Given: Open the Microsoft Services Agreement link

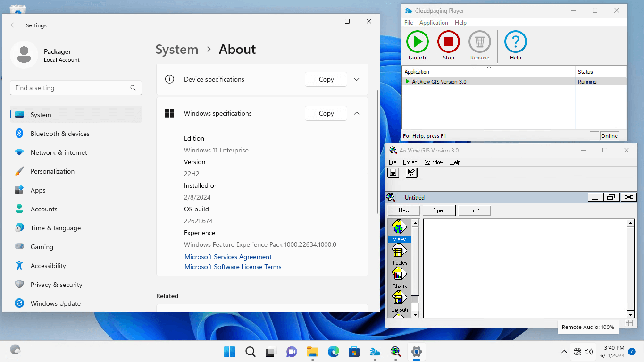Looking at the screenshot, I should click(x=228, y=257).
